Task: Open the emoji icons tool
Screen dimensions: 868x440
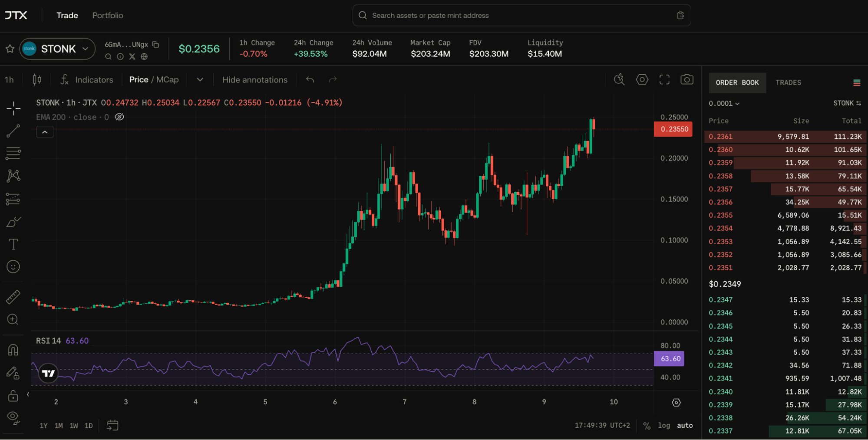Action: pyautogui.click(x=13, y=266)
